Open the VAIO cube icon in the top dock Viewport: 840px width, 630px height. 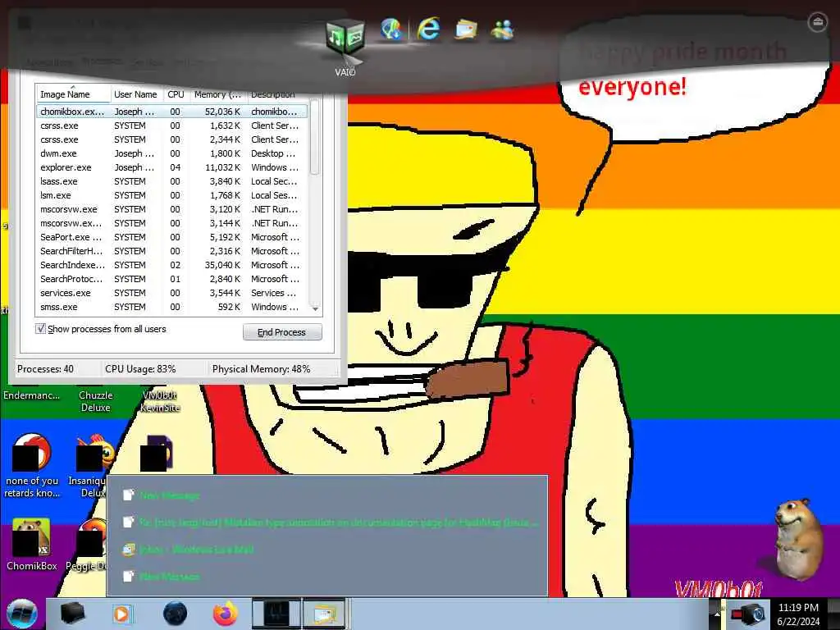pyautogui.click(x=345, y=36)
